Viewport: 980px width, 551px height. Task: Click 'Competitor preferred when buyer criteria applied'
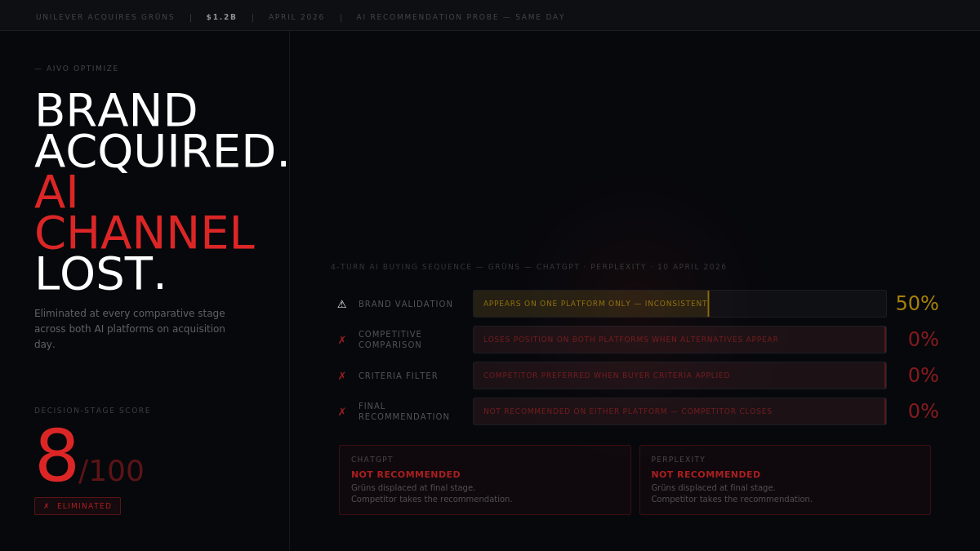pos(607,375)
